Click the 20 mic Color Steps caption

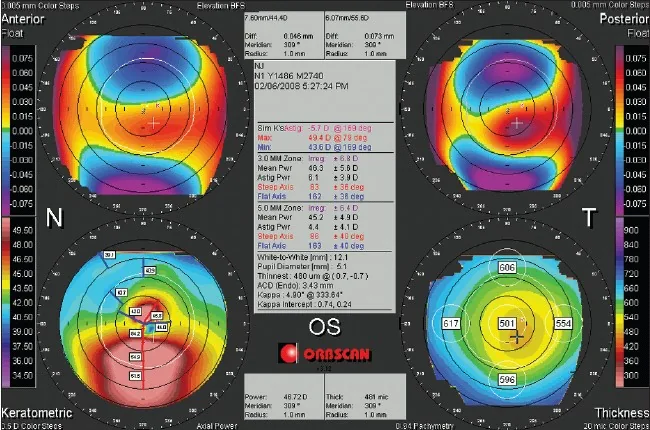click(616, 426)
